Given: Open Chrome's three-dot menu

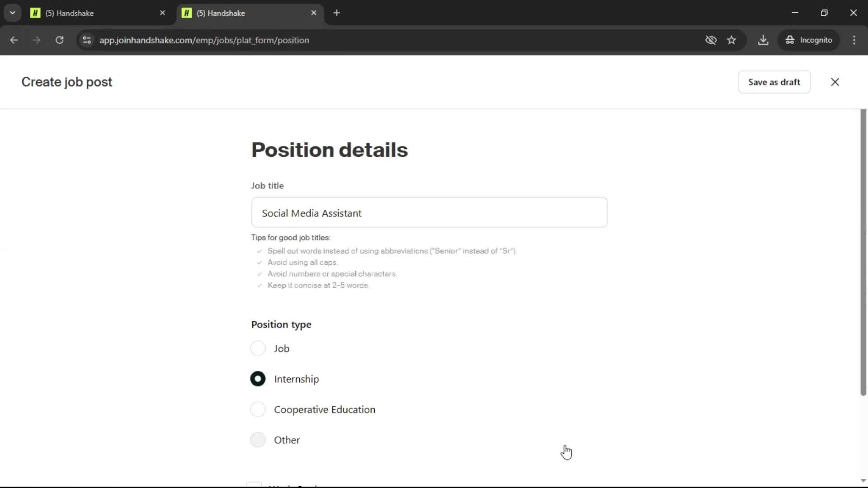Looking at the screenshot, I should (x=854, y=40).
